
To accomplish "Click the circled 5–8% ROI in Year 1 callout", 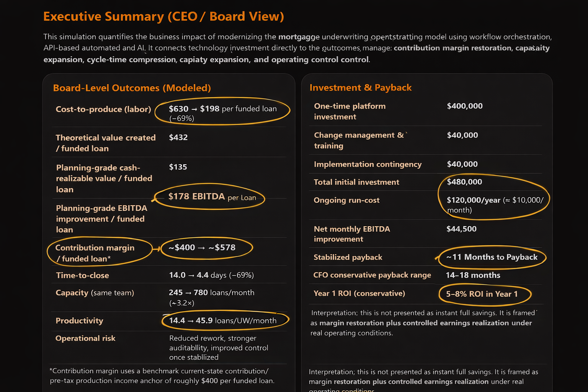I will [x=482, y=294].
